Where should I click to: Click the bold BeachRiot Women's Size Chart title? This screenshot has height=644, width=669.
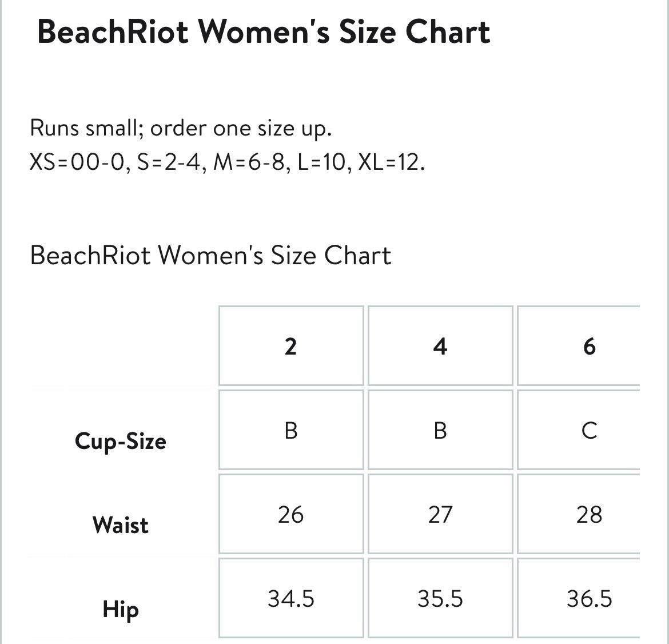pyautogui.click(x=264, y=32)
